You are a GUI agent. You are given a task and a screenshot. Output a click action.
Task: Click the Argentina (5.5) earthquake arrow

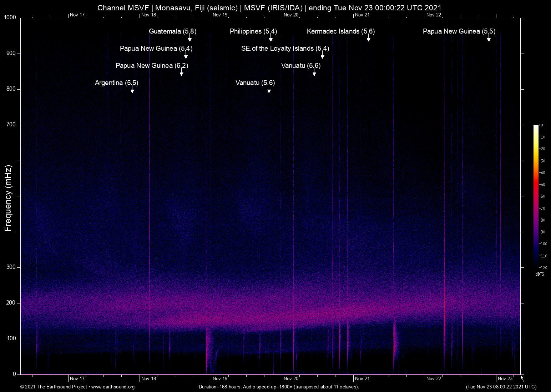(132, 90)
